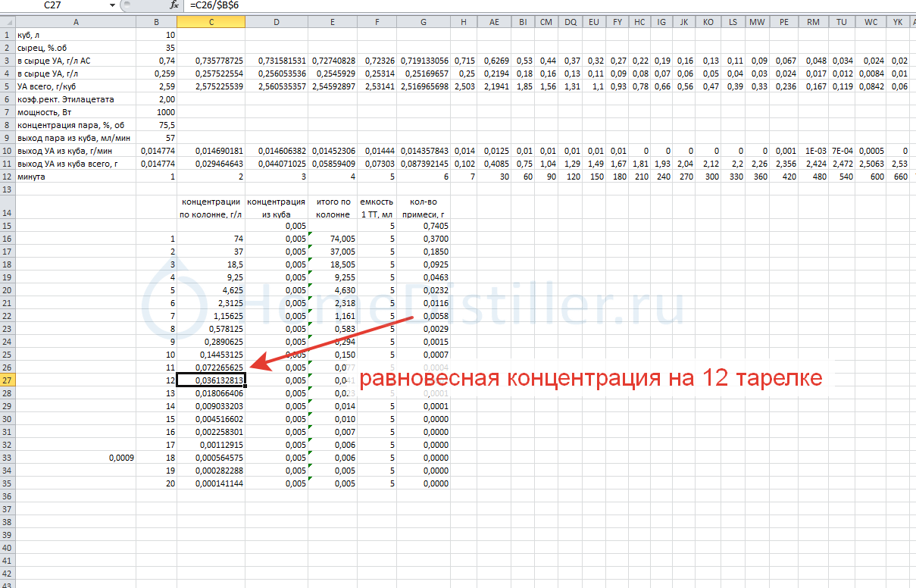Click cell with value 0,018066406
Screen dimensions: 916x588
(x=211, y=393)
